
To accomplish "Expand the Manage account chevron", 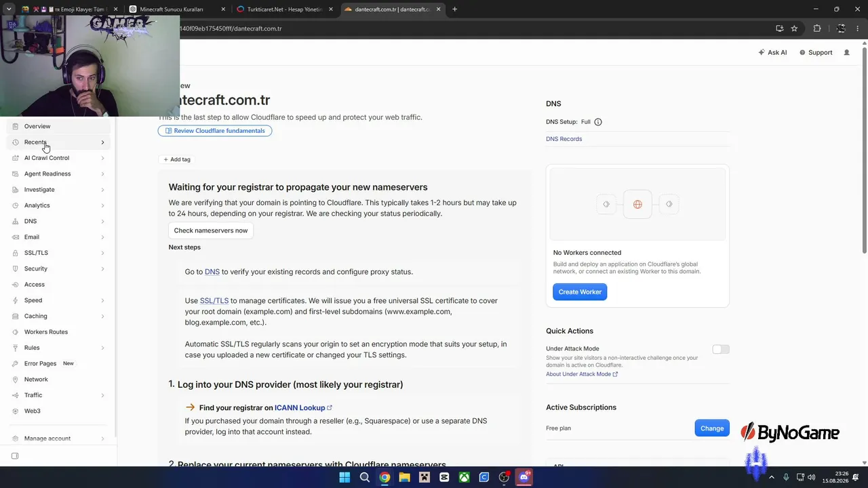I will coord(102,439).
